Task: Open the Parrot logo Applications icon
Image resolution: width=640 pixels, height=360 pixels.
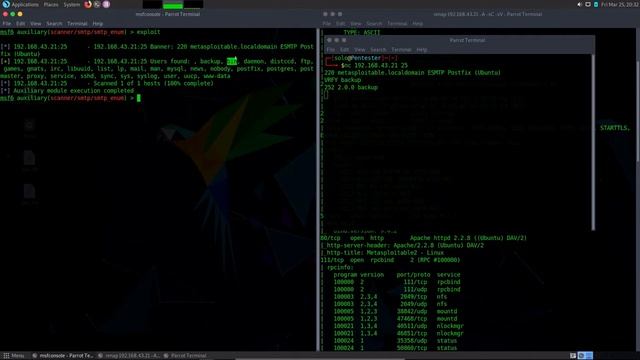Action: point(6,4)
